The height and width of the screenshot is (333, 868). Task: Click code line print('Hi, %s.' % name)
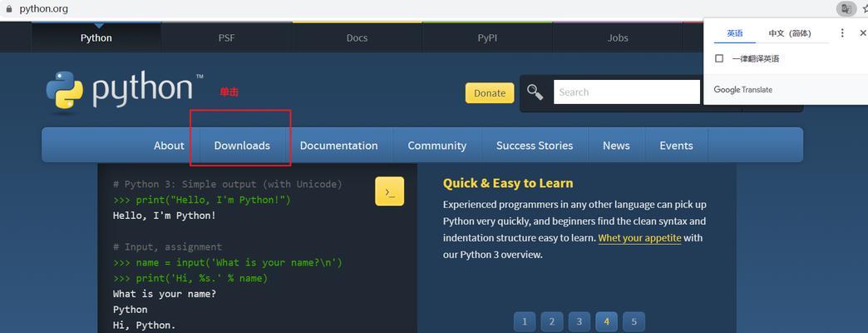coord(190,278)
